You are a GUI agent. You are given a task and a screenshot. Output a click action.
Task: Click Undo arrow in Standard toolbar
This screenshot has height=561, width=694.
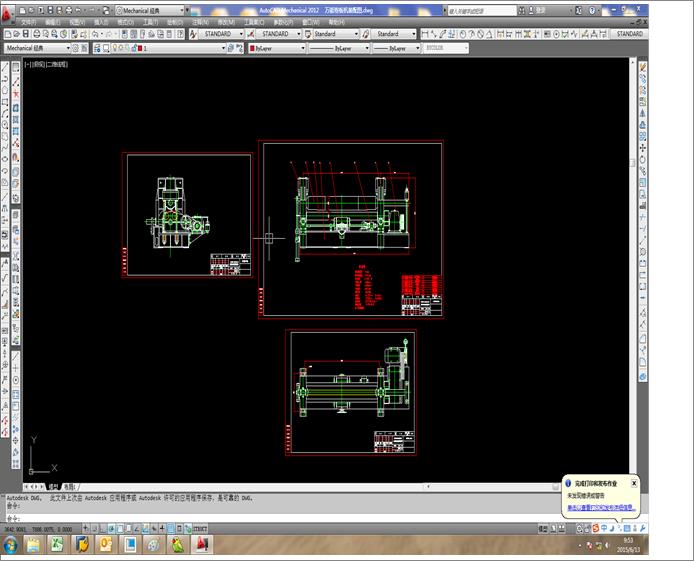(x=94, y=34)
